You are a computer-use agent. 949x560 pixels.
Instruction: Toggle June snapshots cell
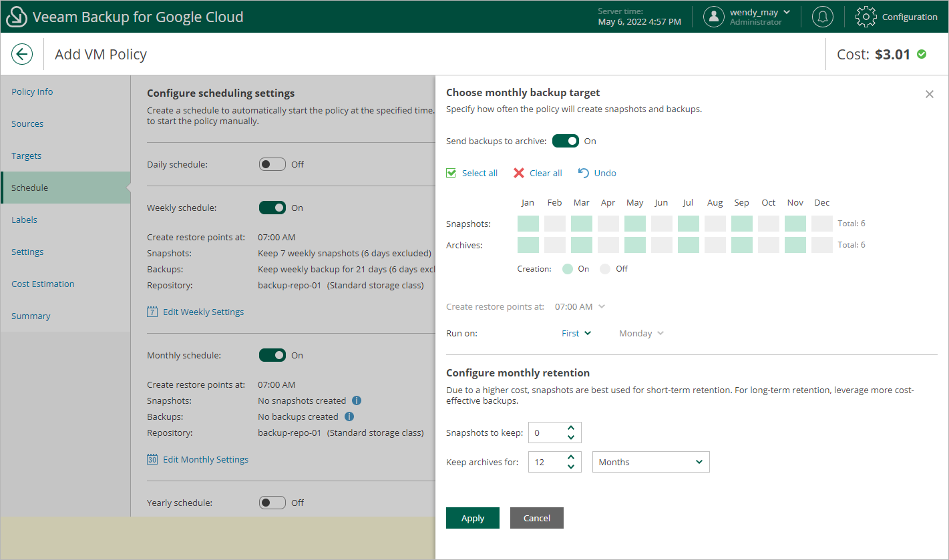pos(662,224)
